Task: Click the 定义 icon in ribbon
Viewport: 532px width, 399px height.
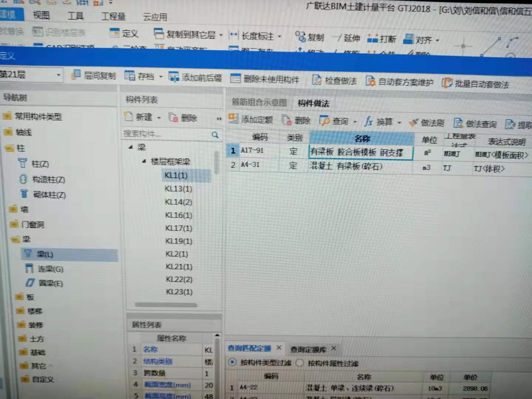Action: 115,33
